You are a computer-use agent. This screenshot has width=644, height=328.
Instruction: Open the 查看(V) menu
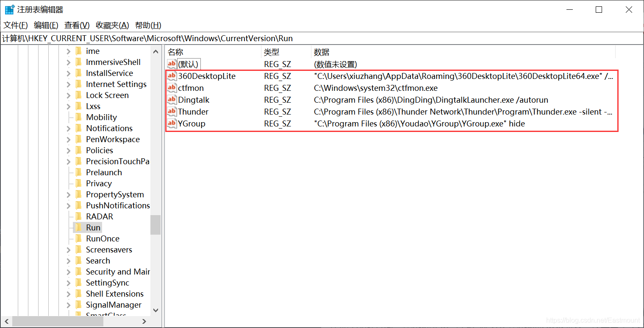(77, 25)
